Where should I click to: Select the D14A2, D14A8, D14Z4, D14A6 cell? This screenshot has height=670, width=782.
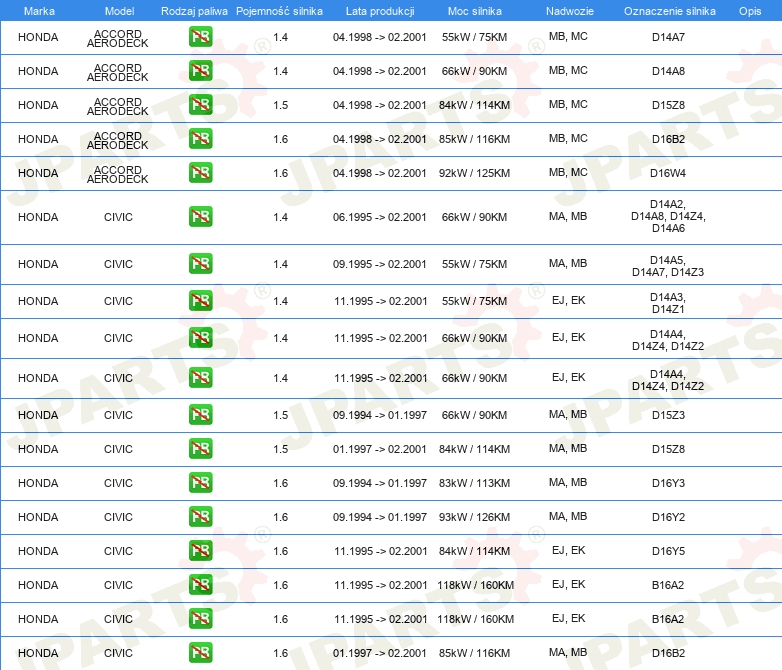coord(668,216)
